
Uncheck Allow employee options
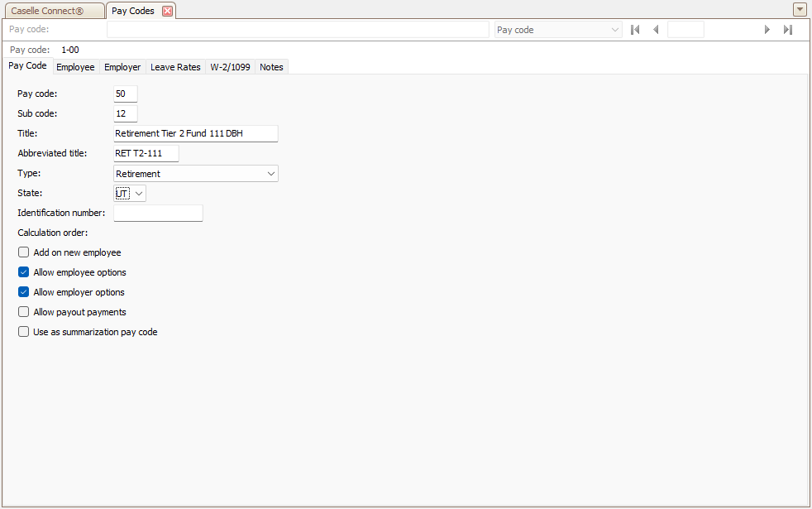click(23, 272)
